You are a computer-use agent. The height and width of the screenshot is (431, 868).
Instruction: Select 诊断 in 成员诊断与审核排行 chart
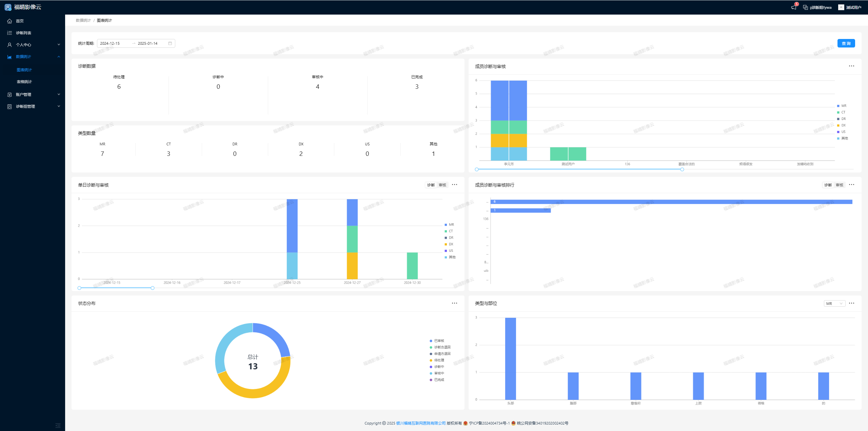pos(828,185)
